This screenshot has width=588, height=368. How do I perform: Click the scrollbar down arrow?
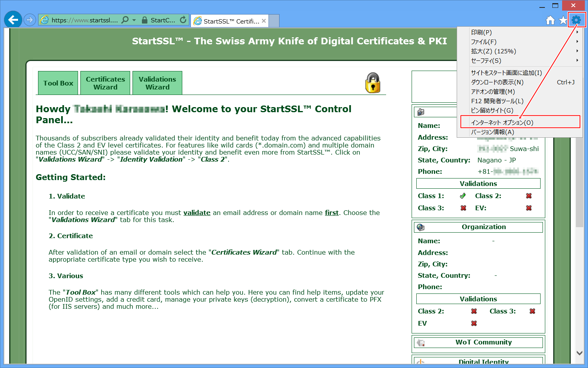coord(579,353)
